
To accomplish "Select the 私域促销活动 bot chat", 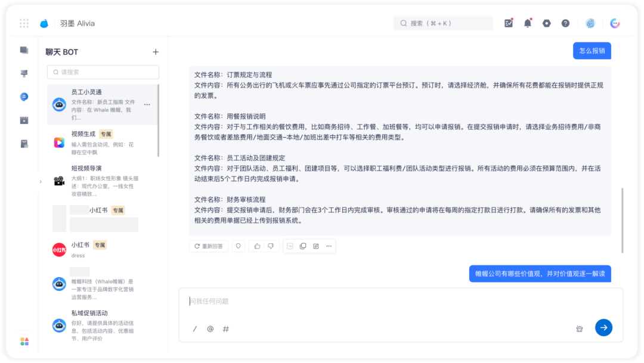I will (103, 325).
